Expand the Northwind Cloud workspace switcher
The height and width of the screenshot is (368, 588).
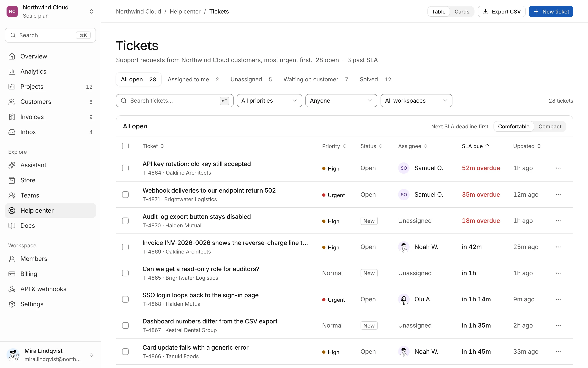pyautogui.click(x=50, y=11)
